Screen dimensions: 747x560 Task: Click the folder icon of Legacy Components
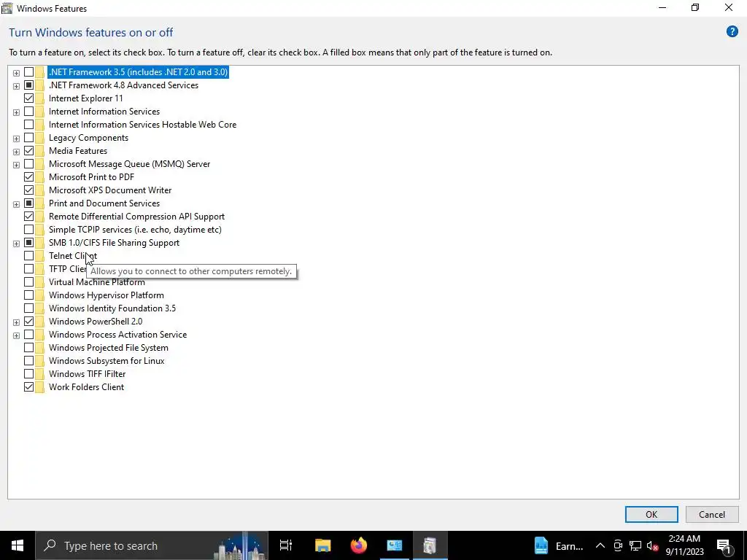(39, 138)
